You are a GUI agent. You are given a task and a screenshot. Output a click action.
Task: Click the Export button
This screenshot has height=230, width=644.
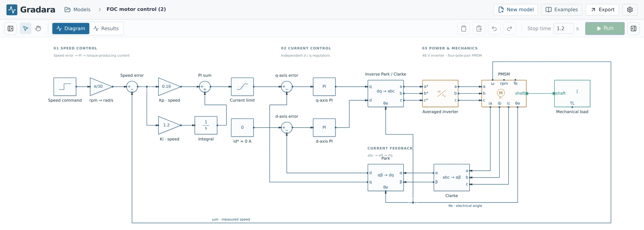[602, 10]
